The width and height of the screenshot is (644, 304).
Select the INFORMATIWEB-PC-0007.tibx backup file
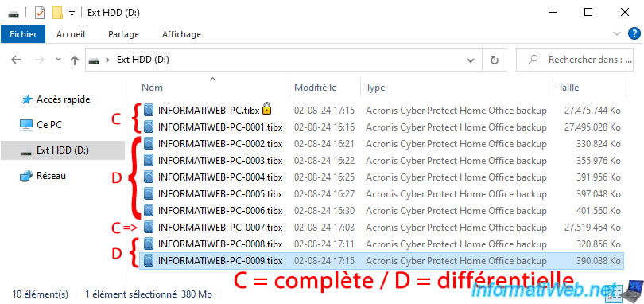click(220, 227)
